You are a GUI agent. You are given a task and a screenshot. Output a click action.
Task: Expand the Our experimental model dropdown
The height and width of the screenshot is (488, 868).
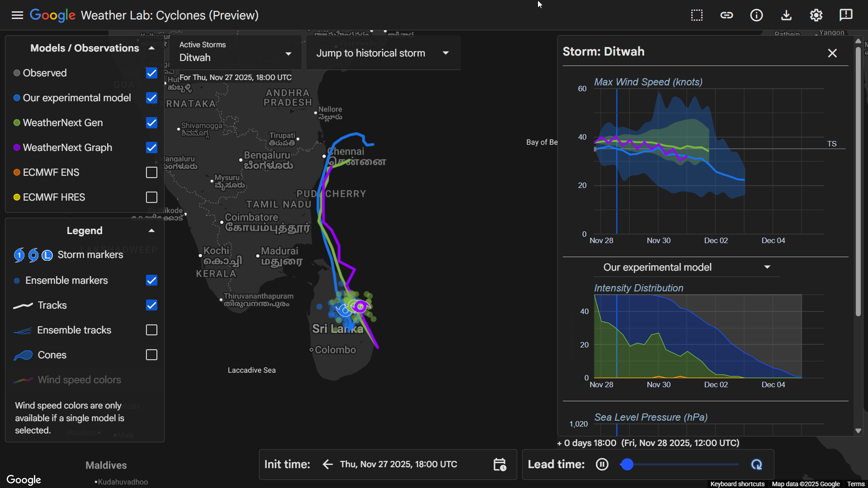[x=767, y=267]
